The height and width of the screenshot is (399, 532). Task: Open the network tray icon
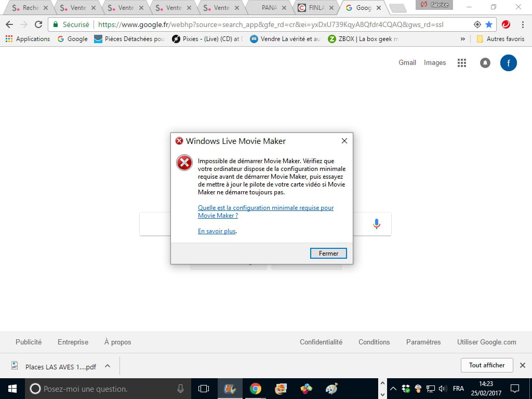pos(431,389)
